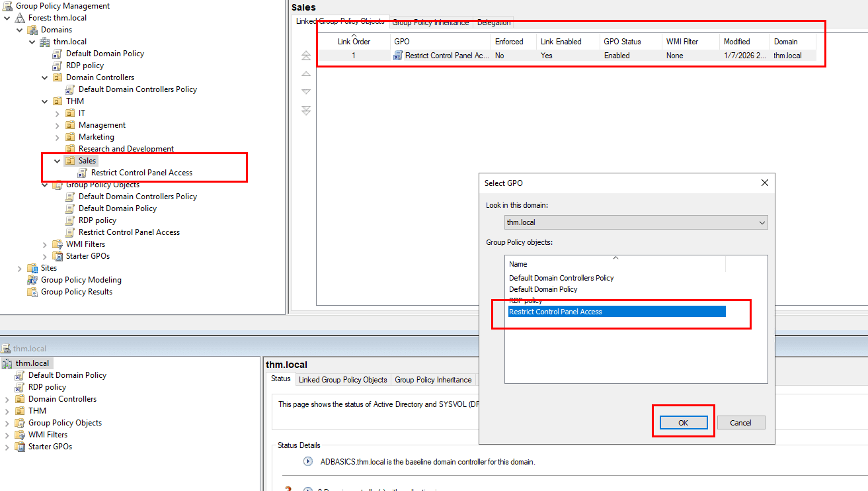This screenshot has width=868, height=491.
Task: Select Research and Development in the tree
Action: tap(126, 149)
